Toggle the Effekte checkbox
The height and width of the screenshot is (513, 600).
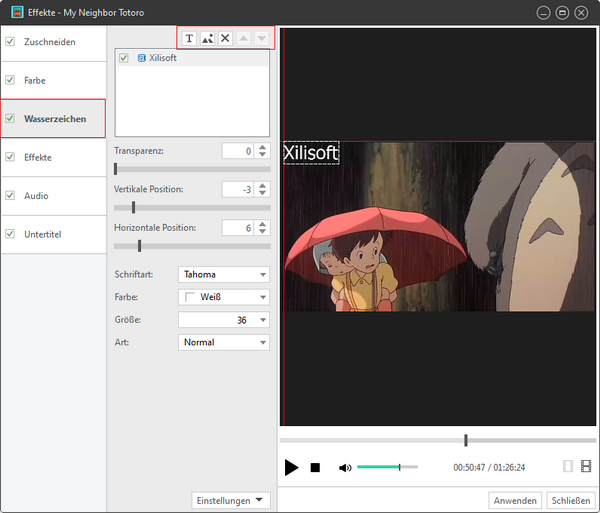[x=10, y=157]
